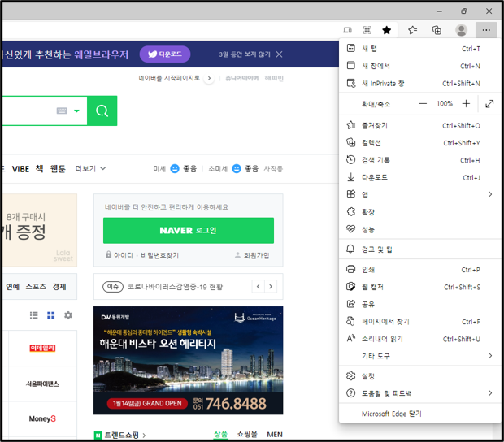Open newsstand settings gear icon
Image resolution: width=504 pixels, height=442 pixels.
point(68,315)
